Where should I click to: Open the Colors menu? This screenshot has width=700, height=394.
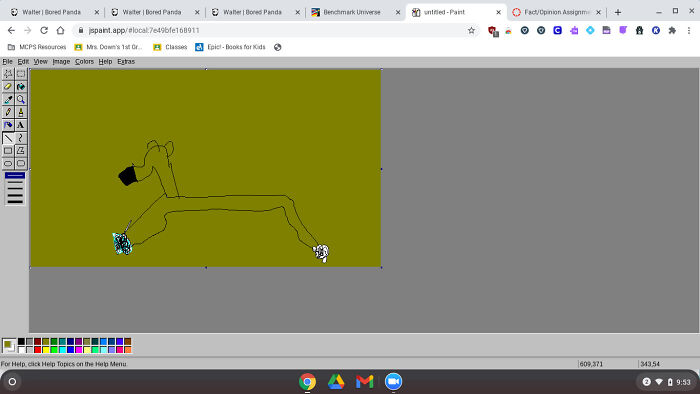84,62
